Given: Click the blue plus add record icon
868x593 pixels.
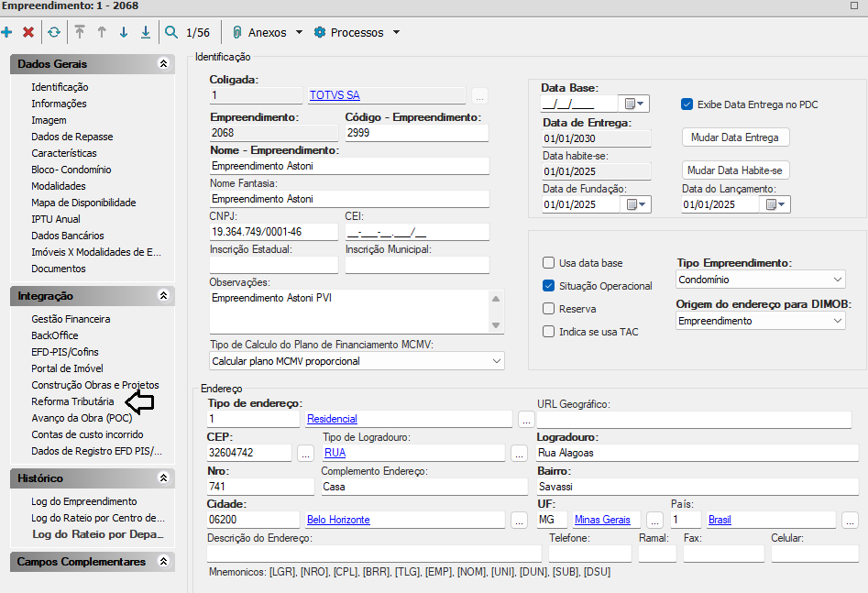Looking at the screenshot, I should click(7, 32).
